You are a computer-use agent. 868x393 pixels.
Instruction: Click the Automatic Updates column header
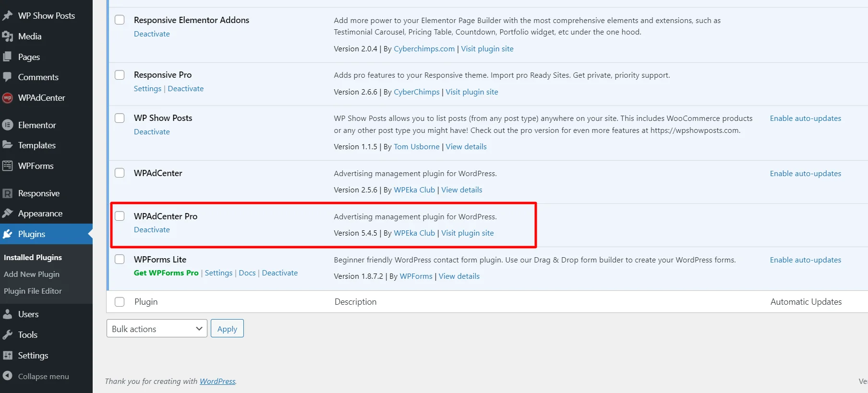click(x=806, y=301)
